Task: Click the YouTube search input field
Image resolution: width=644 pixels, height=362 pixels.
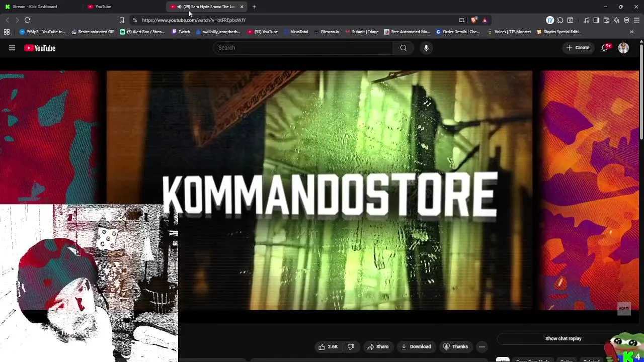Action: point(303,48)
